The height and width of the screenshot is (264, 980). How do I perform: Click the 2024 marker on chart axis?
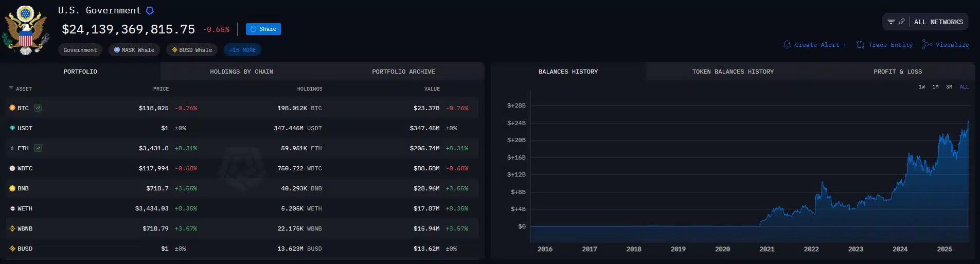coord(900,249)
